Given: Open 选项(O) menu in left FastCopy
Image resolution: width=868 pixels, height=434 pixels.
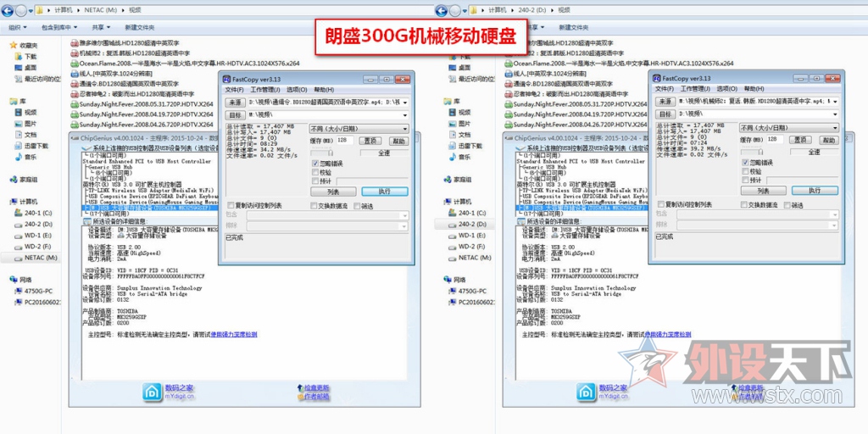Looking at the screenshot, I should tap(296, 90).
